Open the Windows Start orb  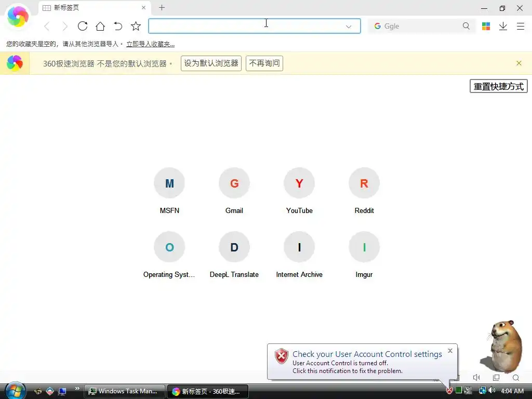(15, 391)
